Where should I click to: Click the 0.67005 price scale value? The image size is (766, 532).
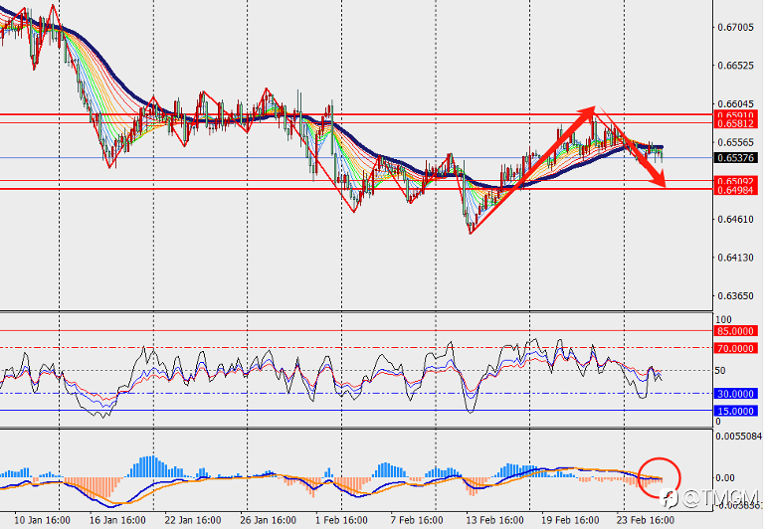tap(735, 28)
